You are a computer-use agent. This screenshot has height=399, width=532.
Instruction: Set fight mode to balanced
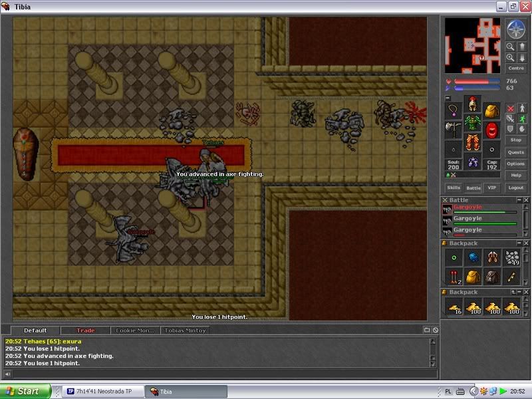tap(510, 118)
